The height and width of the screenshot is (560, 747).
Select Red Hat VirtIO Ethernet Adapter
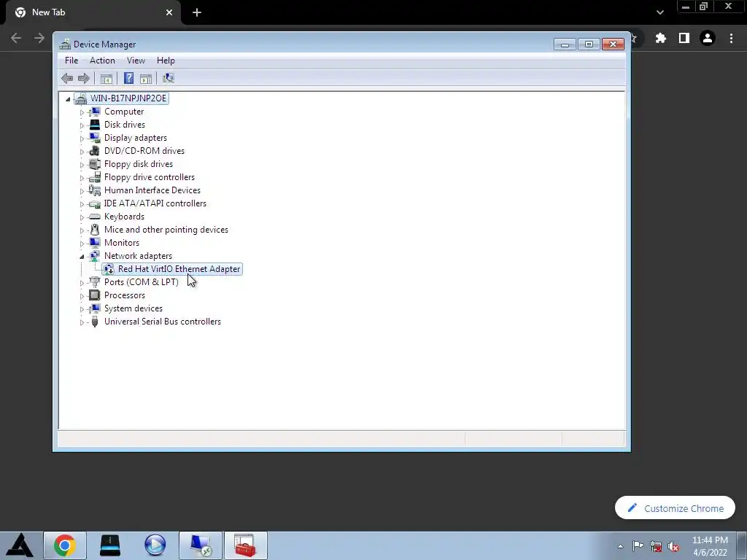pos(179,269)
